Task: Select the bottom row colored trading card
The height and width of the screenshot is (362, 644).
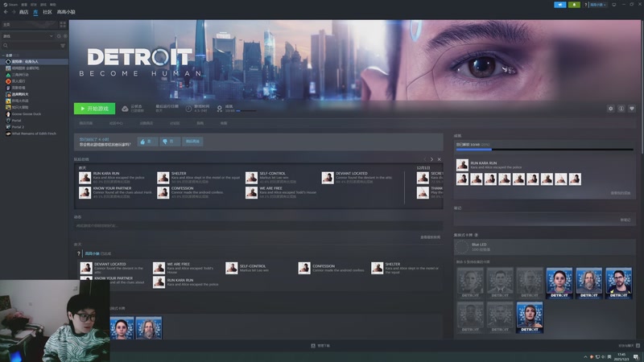Action: tap(530, 317)
